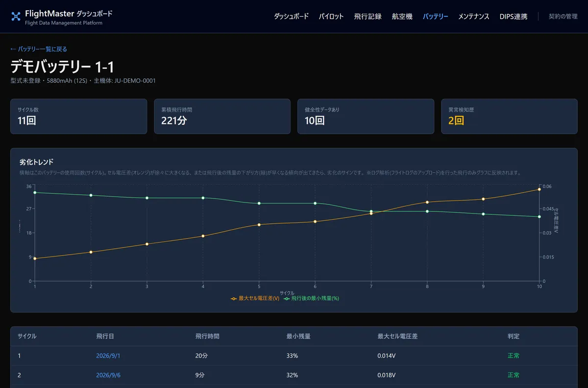
Task: Open 飛行記録 in the top navigation
Action: point(367,17)
